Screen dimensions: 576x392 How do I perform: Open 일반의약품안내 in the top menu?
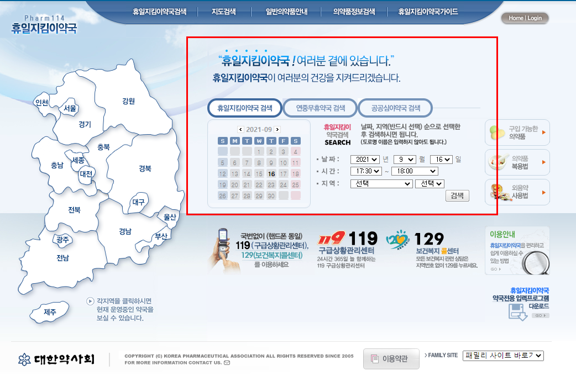(x=286, y=12)
